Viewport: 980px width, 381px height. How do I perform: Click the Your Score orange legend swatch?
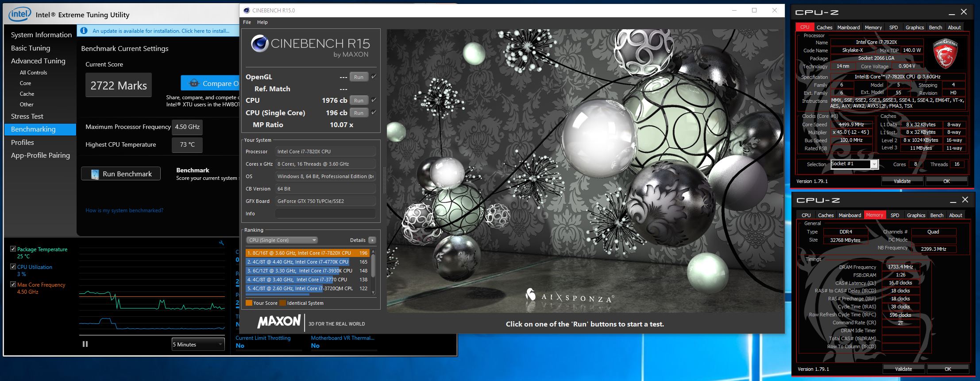tap(249, 303)
